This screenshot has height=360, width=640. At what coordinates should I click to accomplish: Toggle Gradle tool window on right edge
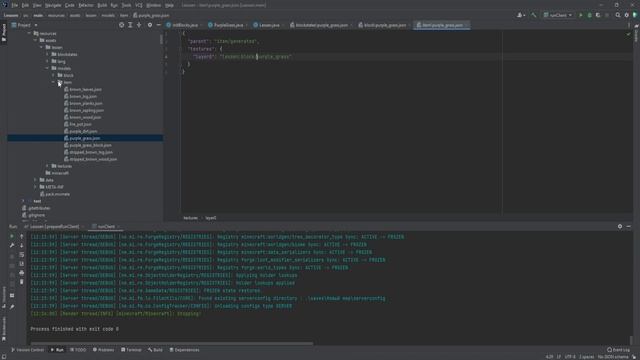coord(636,34)
